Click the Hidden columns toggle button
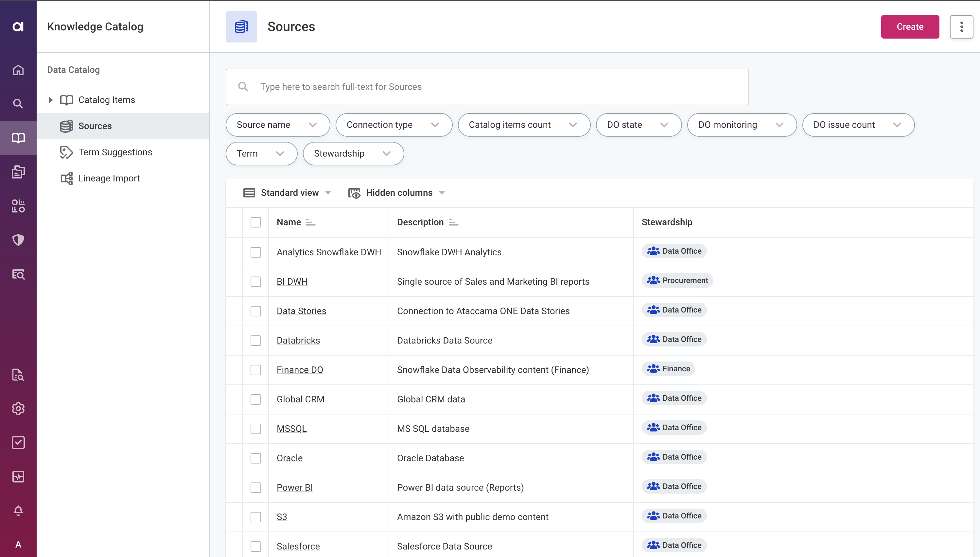The image size is (980, 557). tap(396, 193)
